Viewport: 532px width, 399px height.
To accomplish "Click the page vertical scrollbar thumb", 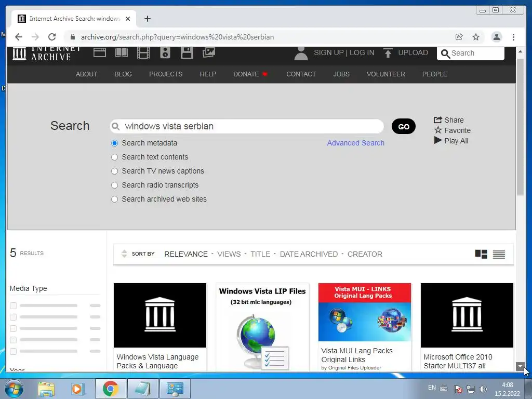I will pyautogui.click(x=520, y=126).
